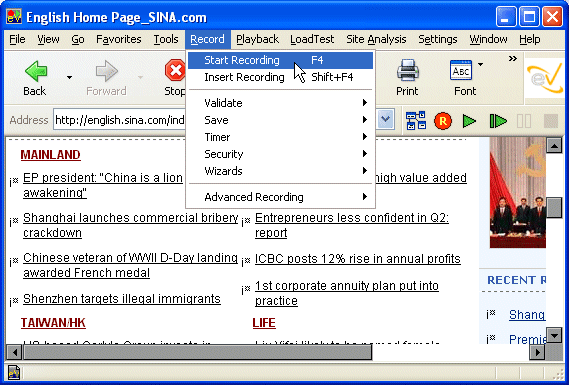Open the LoadTest menu

tap(312, 39)
